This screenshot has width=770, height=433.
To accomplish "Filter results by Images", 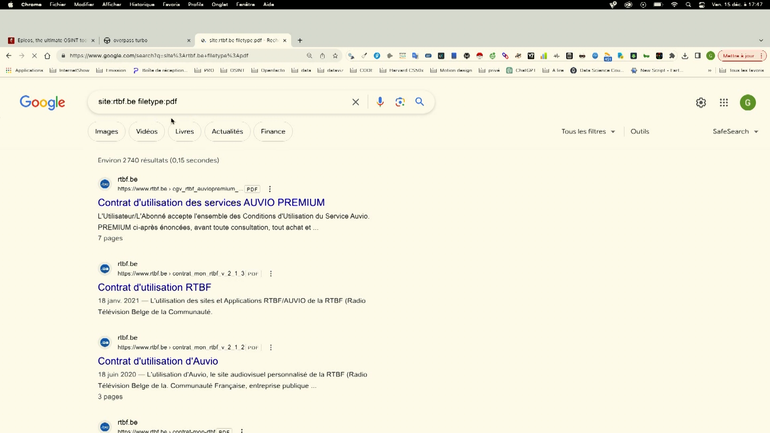I will tap(107, 132).
